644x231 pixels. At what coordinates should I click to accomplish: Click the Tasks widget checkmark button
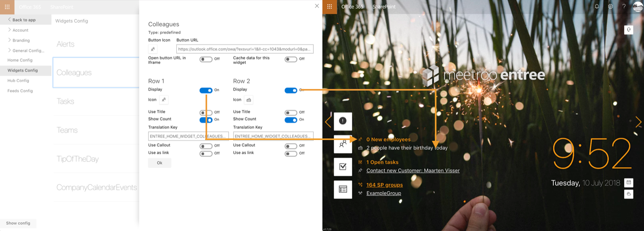click(343, 167)
